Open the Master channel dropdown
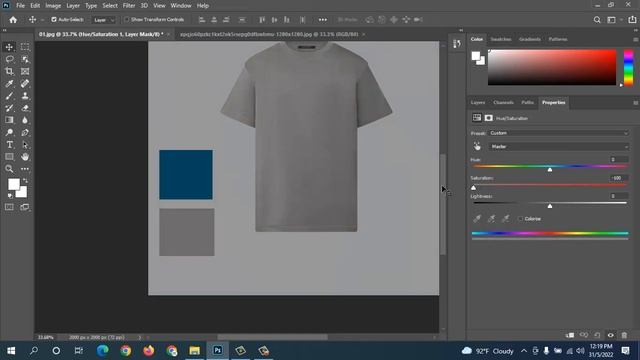640x360 pixels. click(x=558, y=147)
